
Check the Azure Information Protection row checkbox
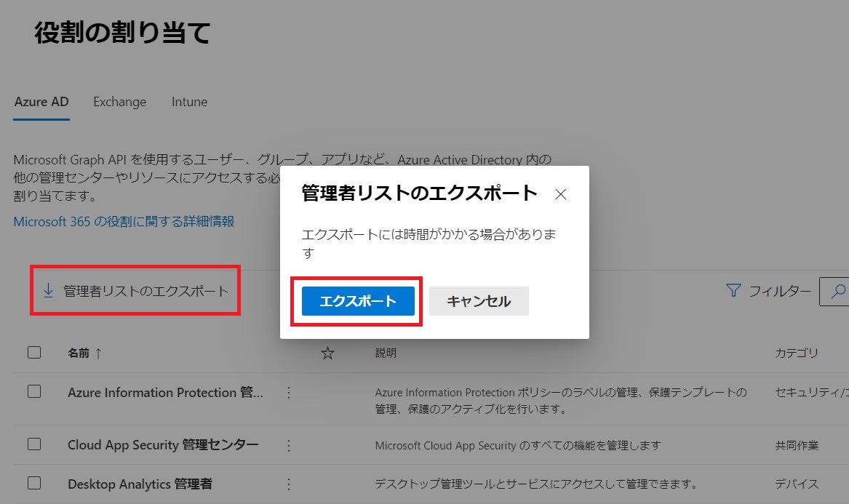[34, 391]
